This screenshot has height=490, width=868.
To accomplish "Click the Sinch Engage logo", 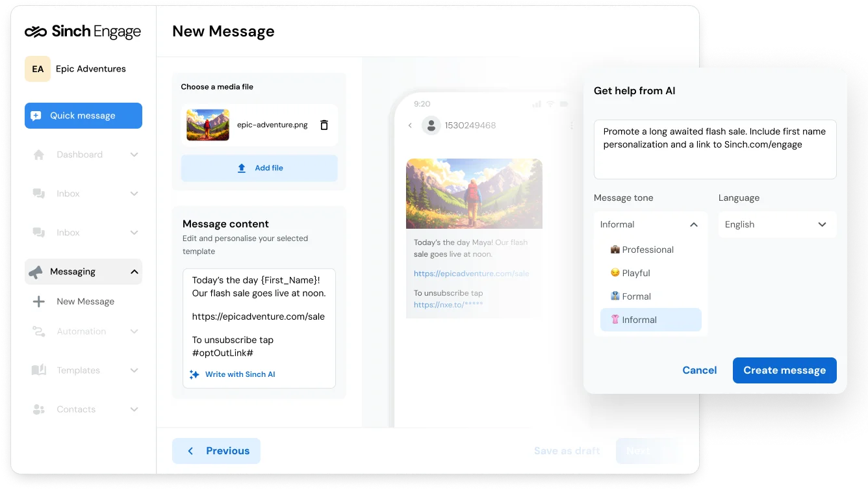I will (83, 31).
